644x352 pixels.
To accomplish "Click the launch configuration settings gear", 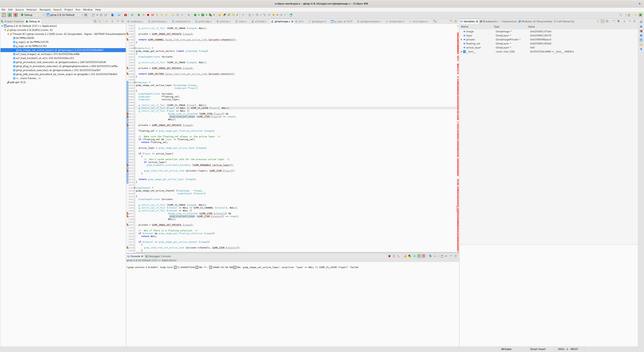I will [x=86, y=15].
